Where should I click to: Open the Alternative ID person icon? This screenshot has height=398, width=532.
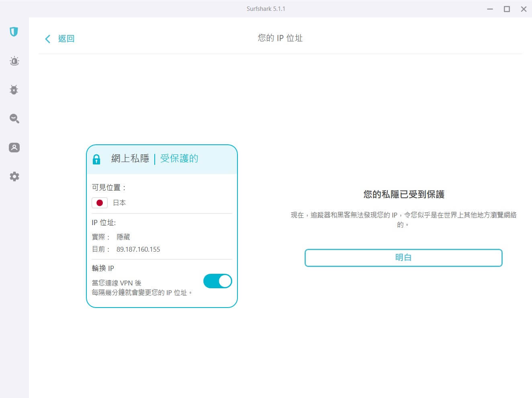tap(14, 148)
